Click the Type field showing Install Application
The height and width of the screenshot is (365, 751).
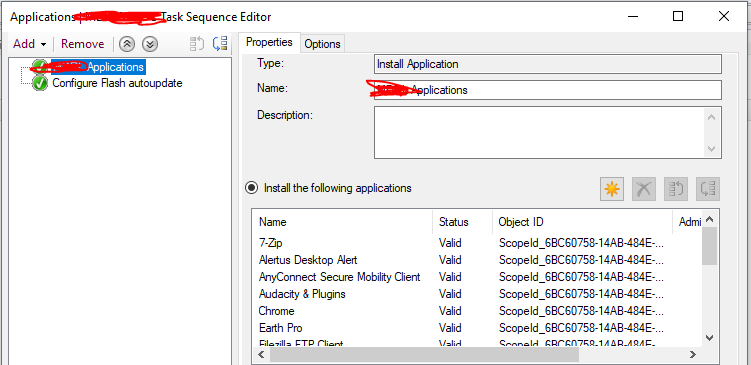(x=547, y=64)
